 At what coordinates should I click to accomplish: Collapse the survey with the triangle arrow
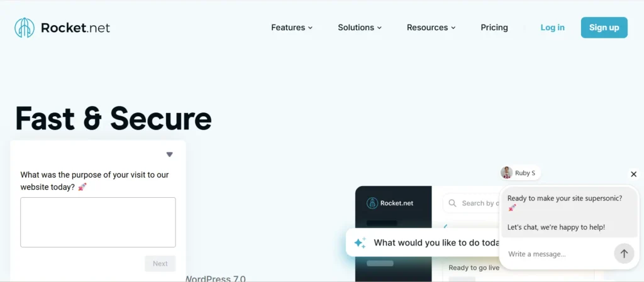click(x=170, y=155)
